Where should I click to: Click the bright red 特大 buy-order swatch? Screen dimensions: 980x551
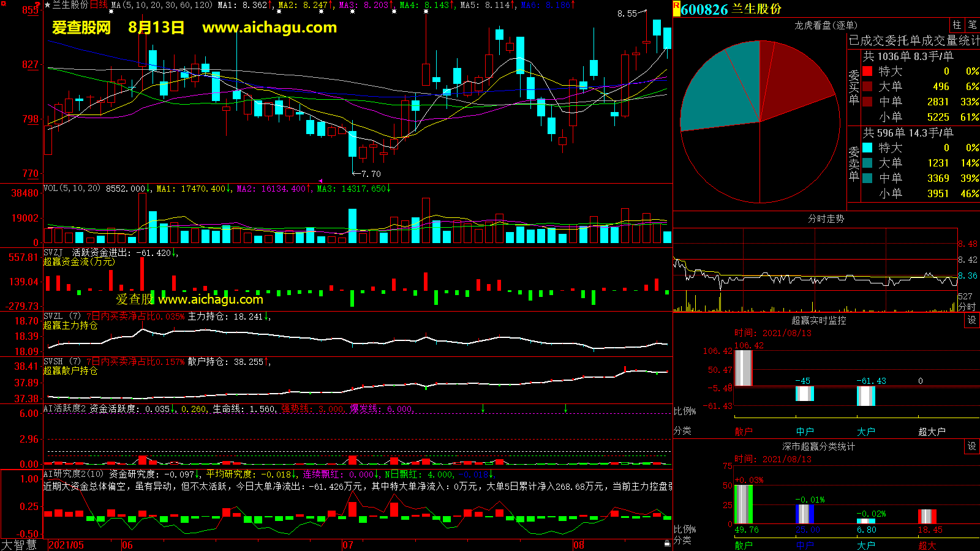click(x=867, y=71)
